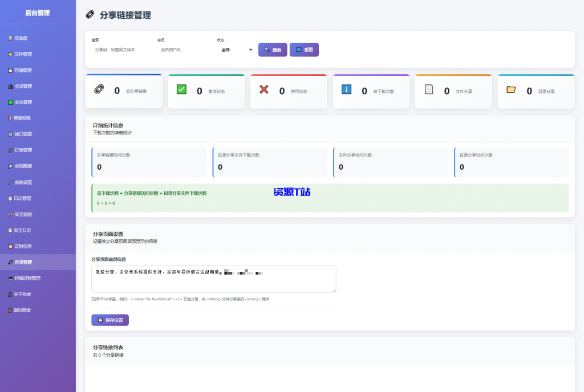This screenshot has height=392, width=584.
Task: Click the 定时任务 clock icon in sidebar
Action: pos(25,246)
